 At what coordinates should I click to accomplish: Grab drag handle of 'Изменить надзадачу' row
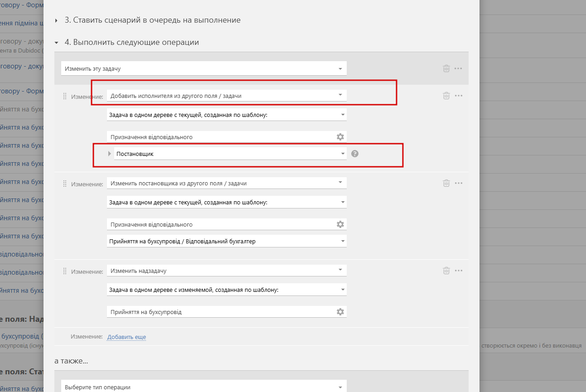click(x=64, y=271)
